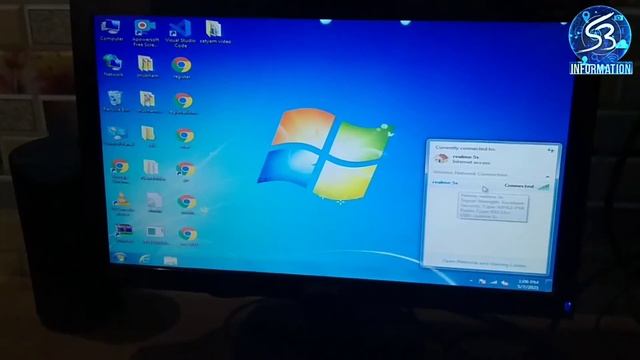Open the Visual Studio Code shortcut

pos(180,34)
